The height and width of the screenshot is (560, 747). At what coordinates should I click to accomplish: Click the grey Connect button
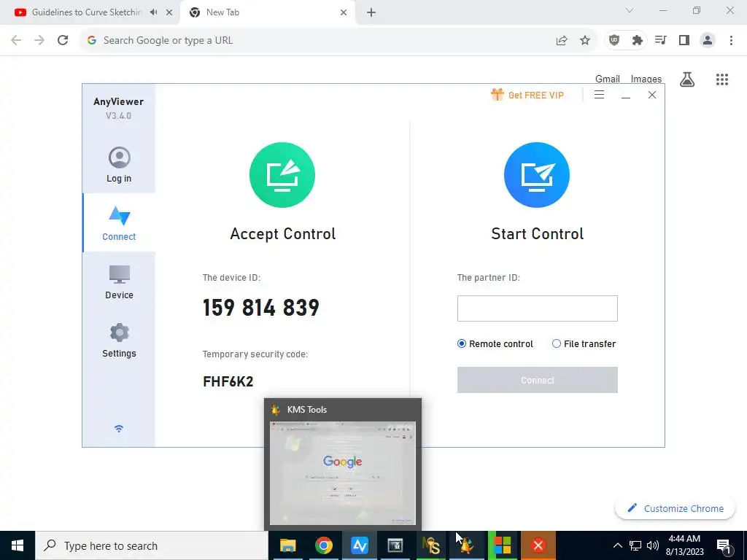tap(538, 380)
